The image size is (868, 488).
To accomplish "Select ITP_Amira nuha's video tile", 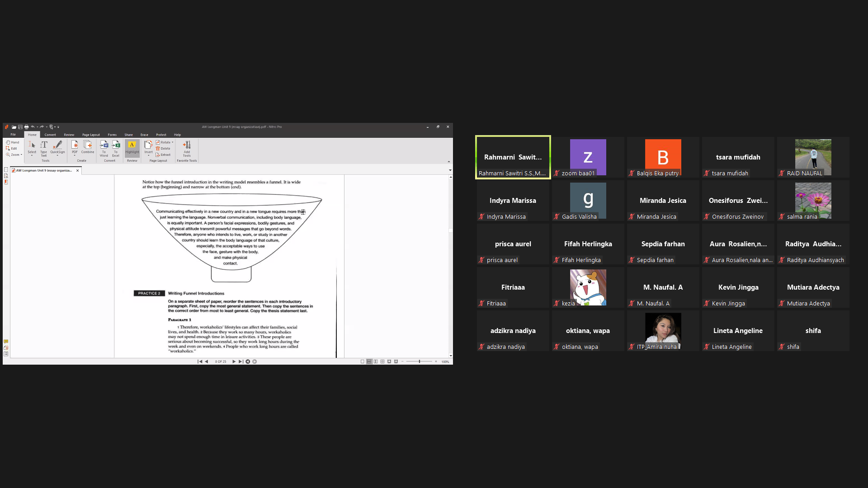I will click(663, 331).
